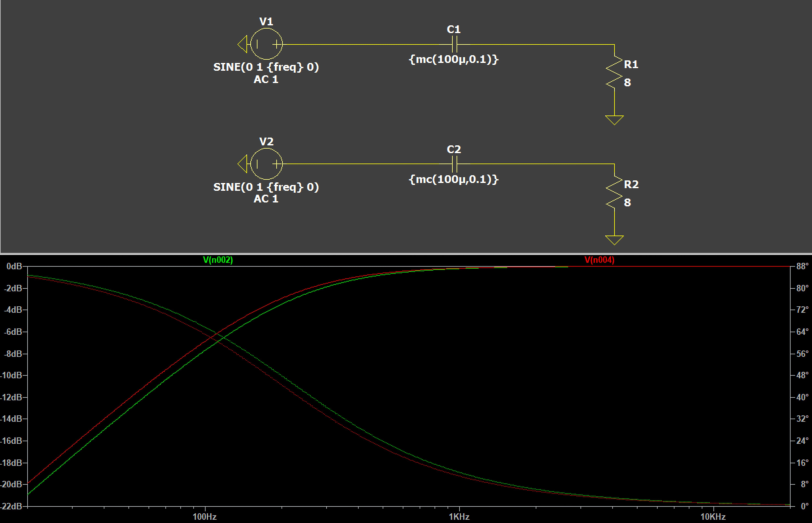This screenshot has width=812, height=523.
Task: Click the -16dB left axis label
Action: click(x=12, y=441)
